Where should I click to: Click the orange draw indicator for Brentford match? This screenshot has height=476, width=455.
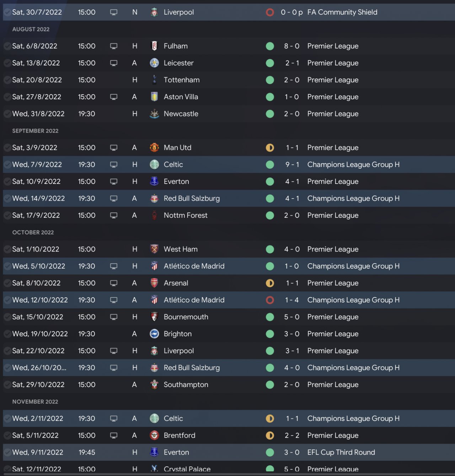(x=270, y=435)
